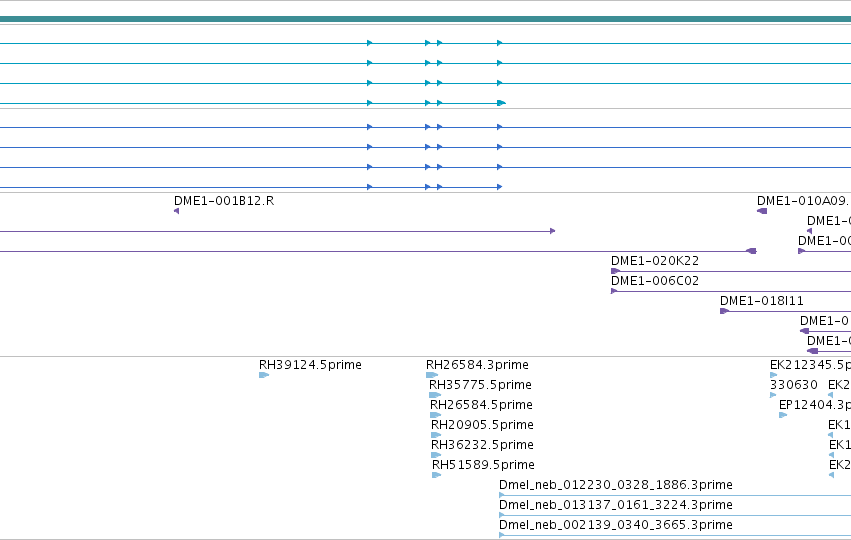
Task: Select the EP12404 feature label
Action: coord(815,405)
